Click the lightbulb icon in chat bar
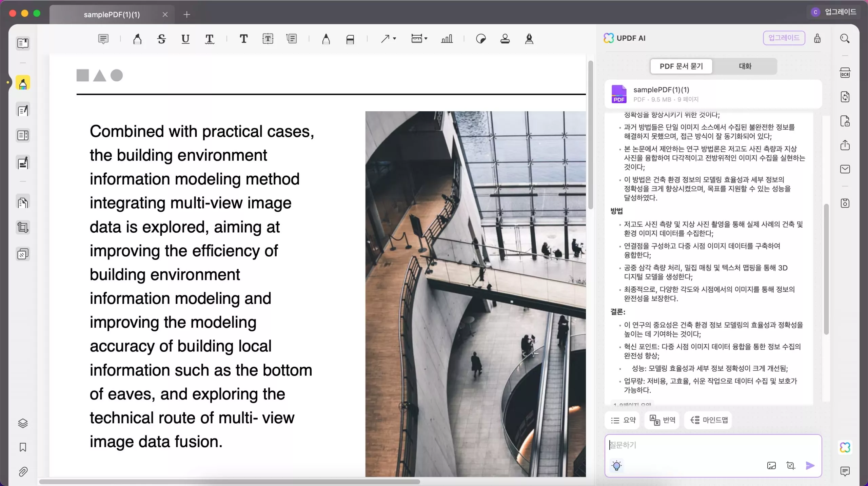The image size is (868, 486). click(616, 465)
